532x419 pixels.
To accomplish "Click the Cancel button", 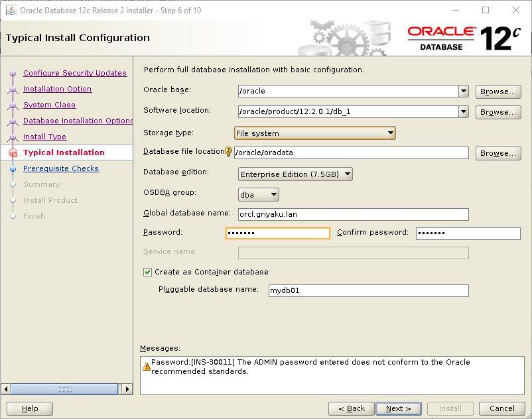I will coord(501,408).
